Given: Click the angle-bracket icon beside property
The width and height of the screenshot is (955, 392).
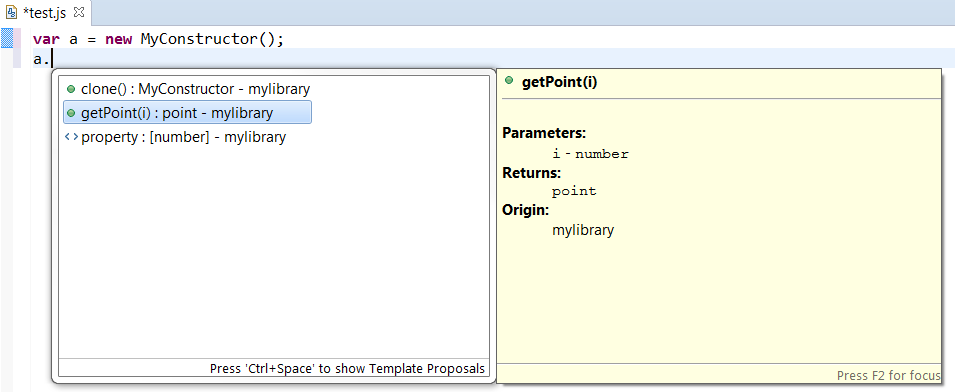Looking at the screenshot, I should click(x=71, y=138).
